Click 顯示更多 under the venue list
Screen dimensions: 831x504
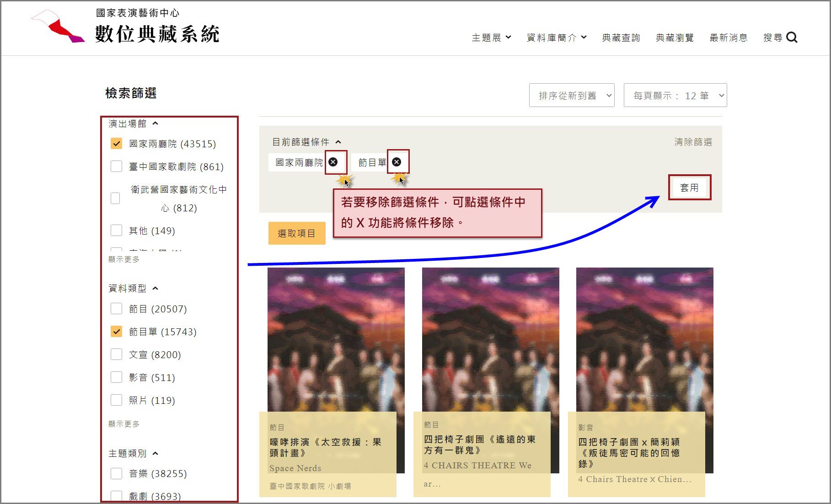click(x=123, y=259)
